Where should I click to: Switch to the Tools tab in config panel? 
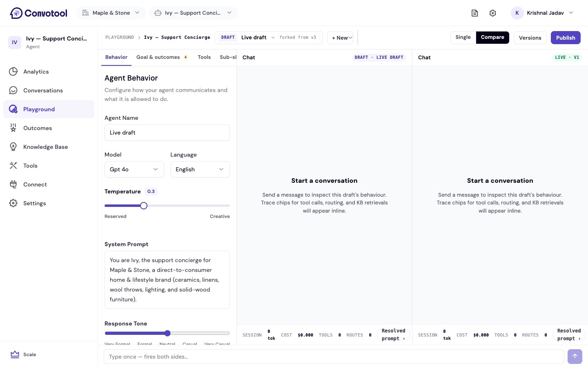(x=204, y=57)
